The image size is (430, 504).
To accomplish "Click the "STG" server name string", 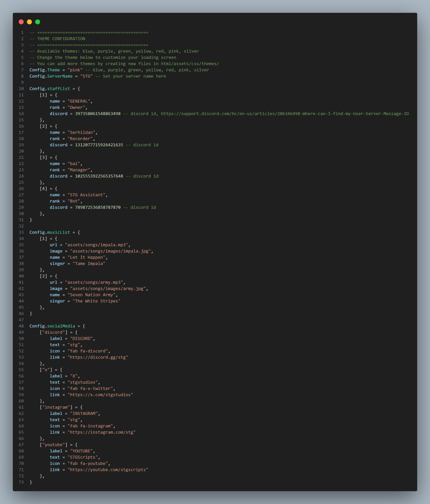I will point(86,76).
